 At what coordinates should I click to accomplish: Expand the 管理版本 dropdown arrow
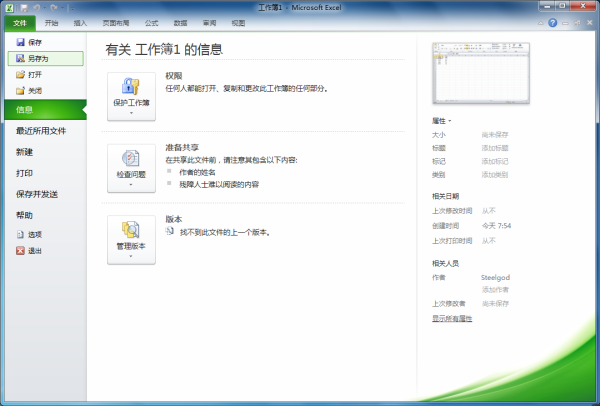pyautogui.click(x=131, y=256)
